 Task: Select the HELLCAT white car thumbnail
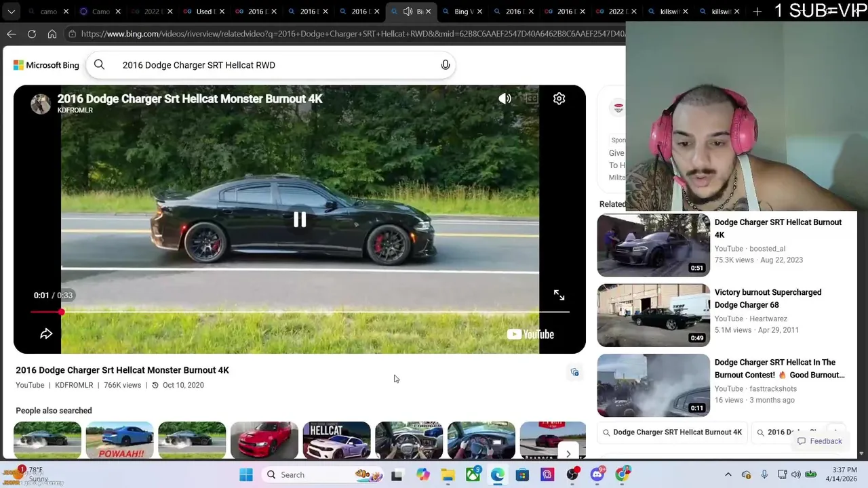pyautogui.click(x=336, y=440)
